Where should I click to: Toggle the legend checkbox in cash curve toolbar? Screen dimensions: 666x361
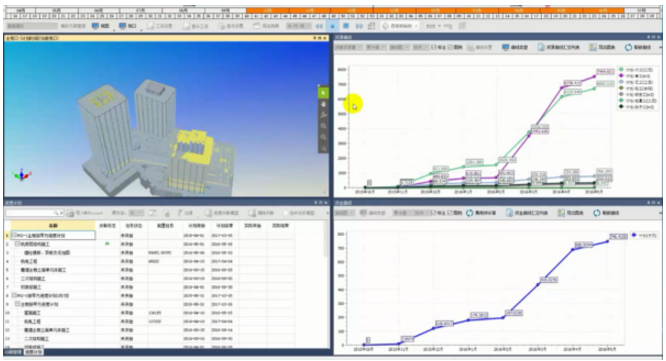(x=450, y=213)
